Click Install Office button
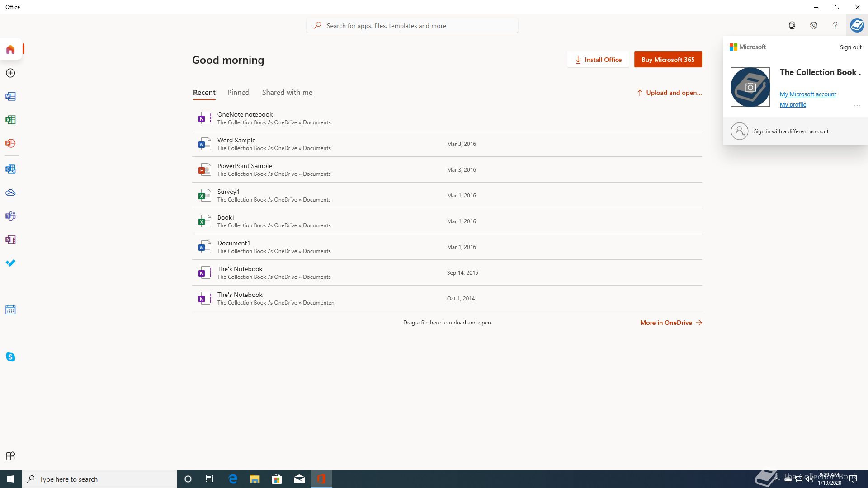This screenshot has width=868, height=488. pyautogui.click(x=598, y=60)
